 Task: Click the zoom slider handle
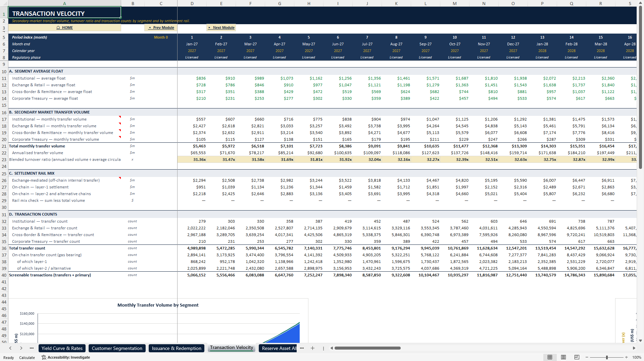607,357
